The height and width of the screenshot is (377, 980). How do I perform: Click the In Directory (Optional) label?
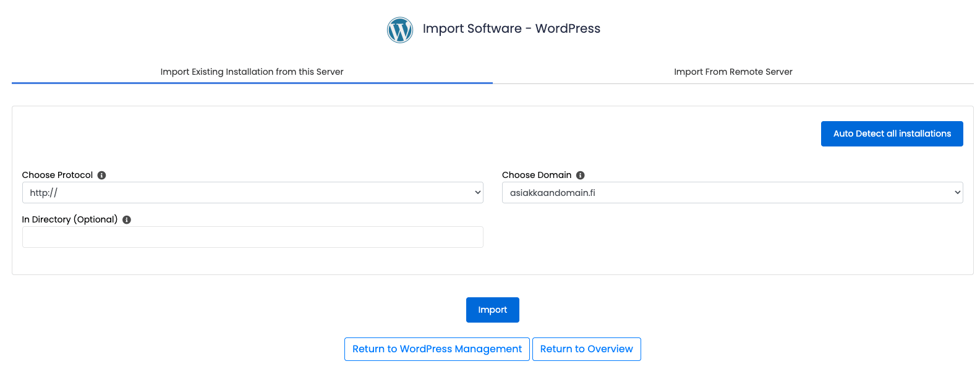pyautogui.click(x=70, y=220)
